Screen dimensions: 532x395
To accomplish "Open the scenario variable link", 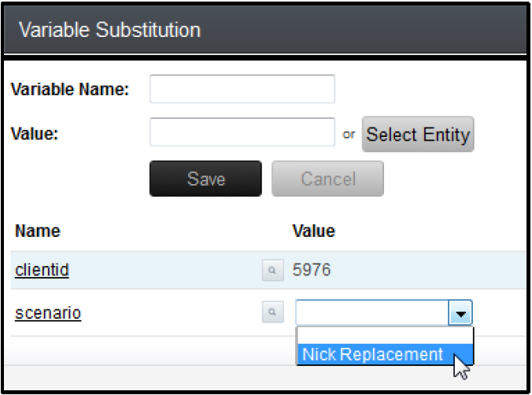I will point(48,313).
